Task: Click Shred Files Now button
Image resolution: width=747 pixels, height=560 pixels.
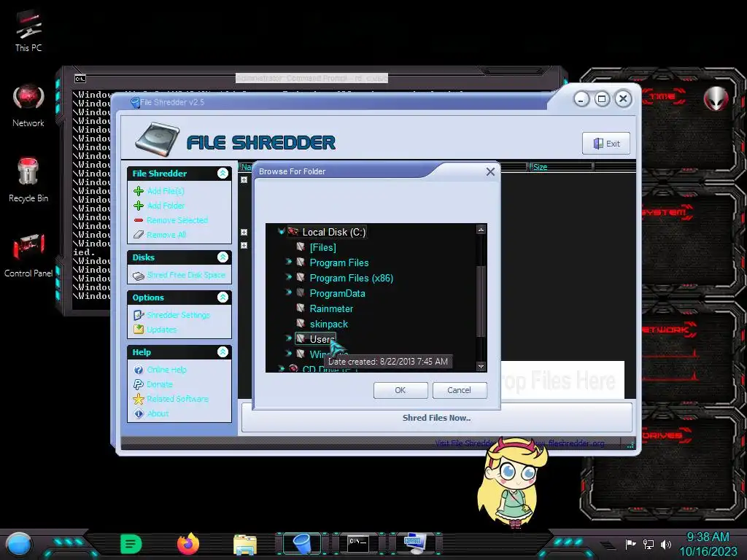Action: coord(436,418)
